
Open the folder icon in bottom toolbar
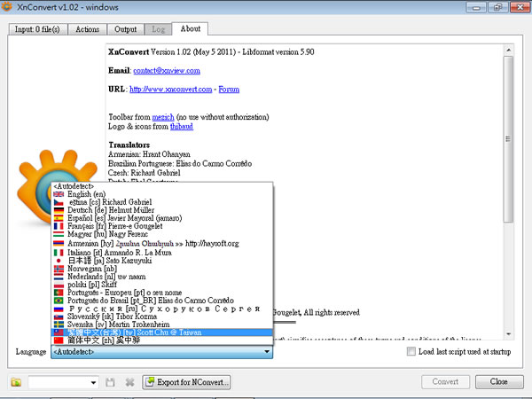coord(16,382)
